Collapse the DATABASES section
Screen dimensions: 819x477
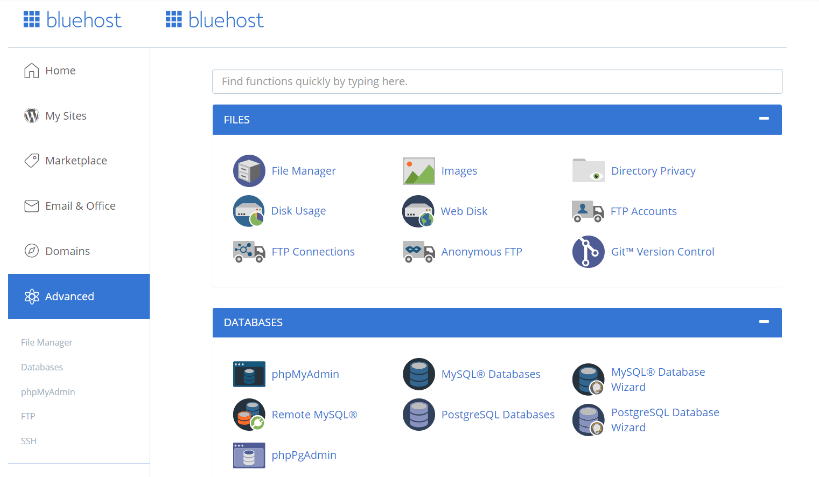764,321
